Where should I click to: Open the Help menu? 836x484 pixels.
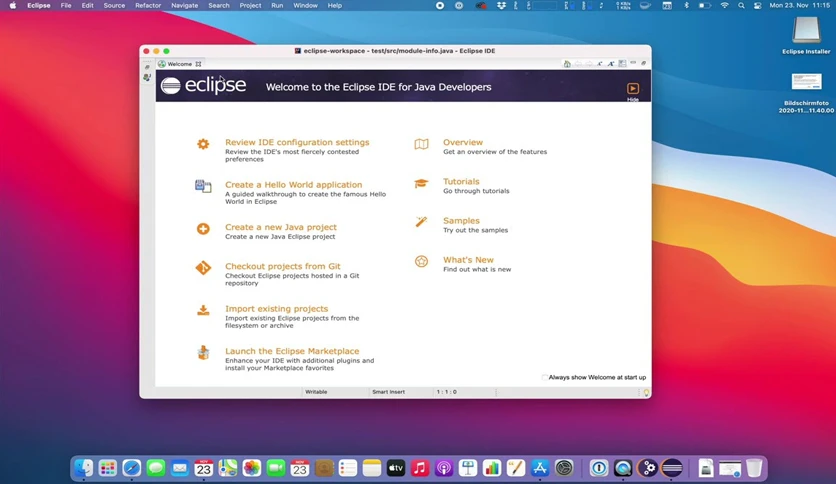click(334, 5)
